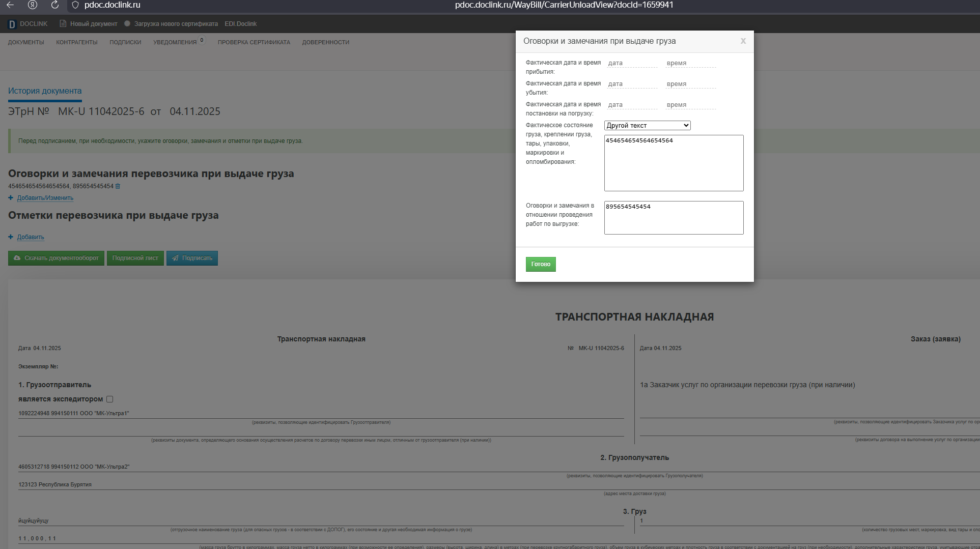Image resolution: width=980 pixels, height=549 pixels.
Task: Click the shipper line ООО "МК-Ультра1"
Action: (x=74, y=413)
